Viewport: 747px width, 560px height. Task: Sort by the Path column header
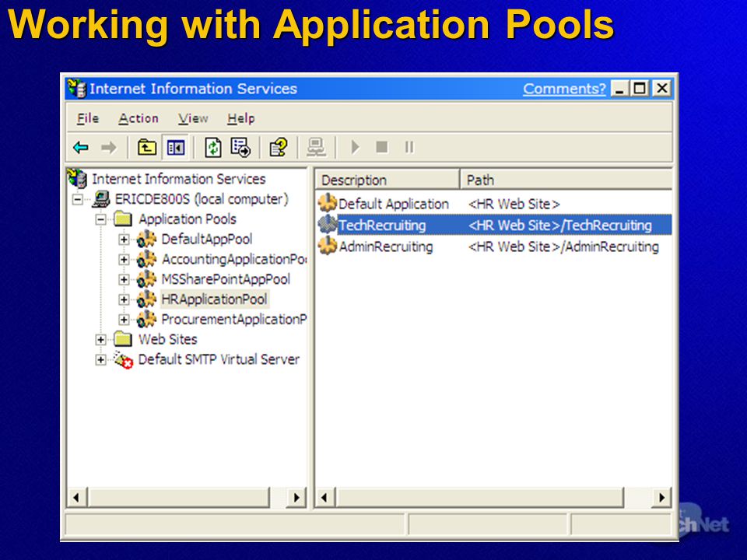tap(566, 180)
